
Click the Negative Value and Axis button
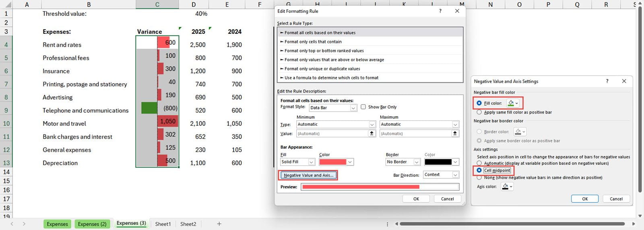(x=308, y=175)
